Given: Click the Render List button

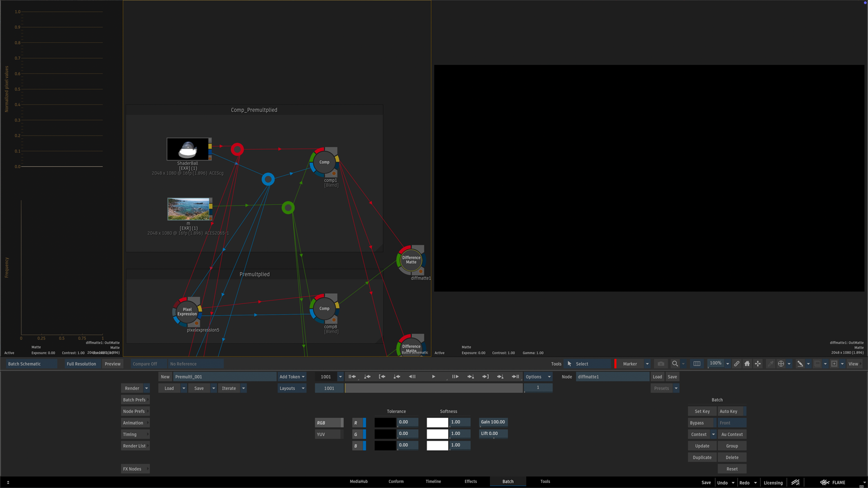Looking at the screenshot, I should click(135, 446).
